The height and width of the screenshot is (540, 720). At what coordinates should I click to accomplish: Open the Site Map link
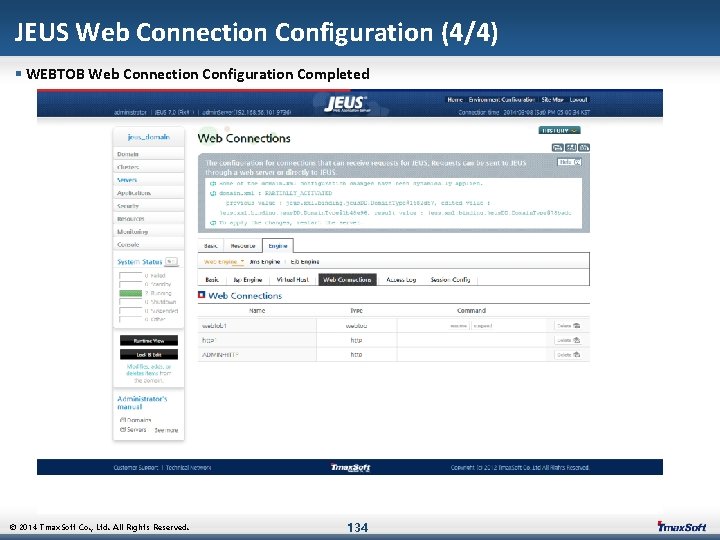pos(552,100)
